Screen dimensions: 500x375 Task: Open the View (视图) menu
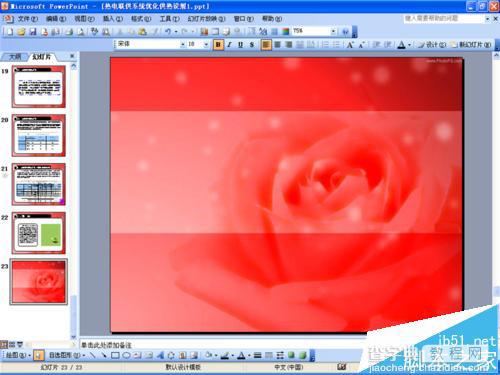(84, 19)
